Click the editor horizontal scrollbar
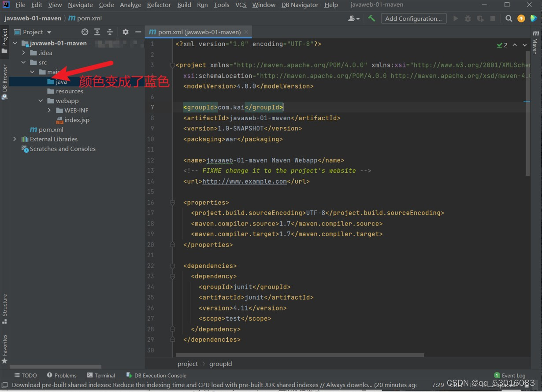542x392 pixels. click(300, 355)
